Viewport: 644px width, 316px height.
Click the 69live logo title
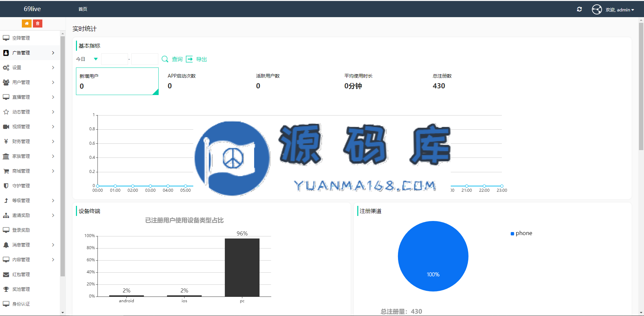32,9
